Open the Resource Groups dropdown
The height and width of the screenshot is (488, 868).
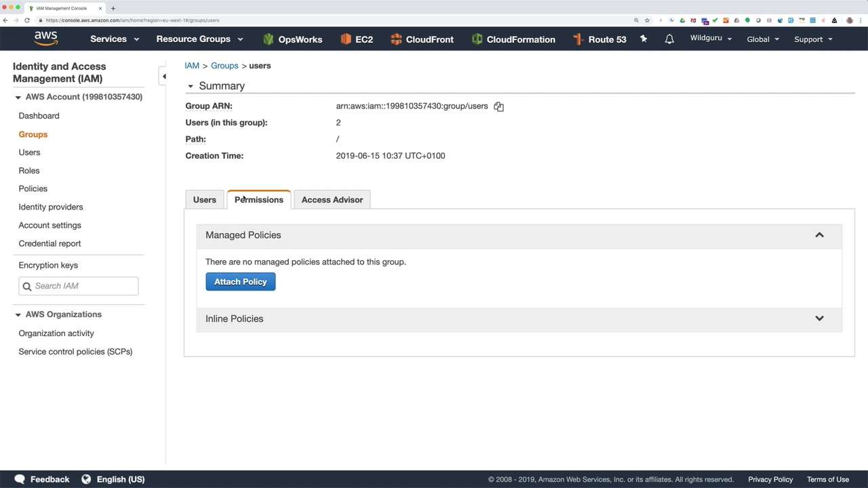tap(199, 39)
